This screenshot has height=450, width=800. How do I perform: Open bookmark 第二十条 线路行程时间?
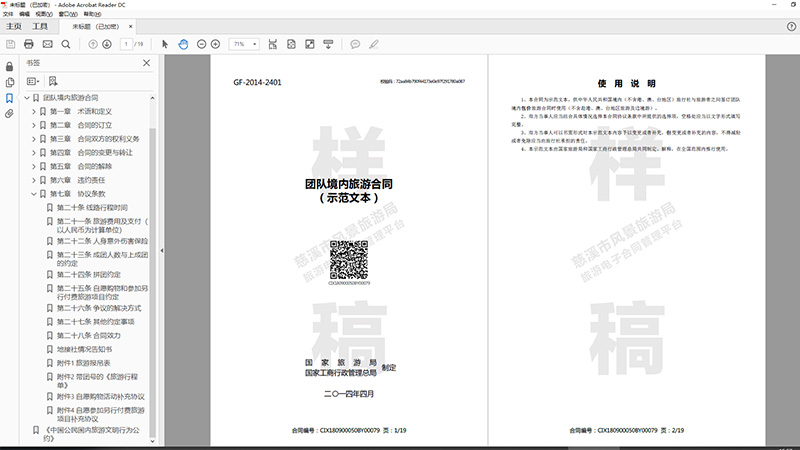tap(92, 208)
